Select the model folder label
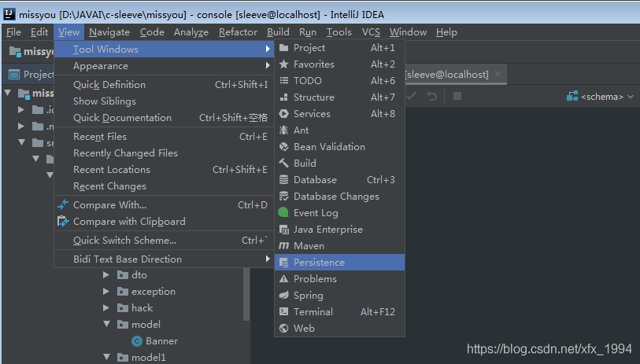The width and height of the screenshot is (640, 364). [x=146, y=325]
